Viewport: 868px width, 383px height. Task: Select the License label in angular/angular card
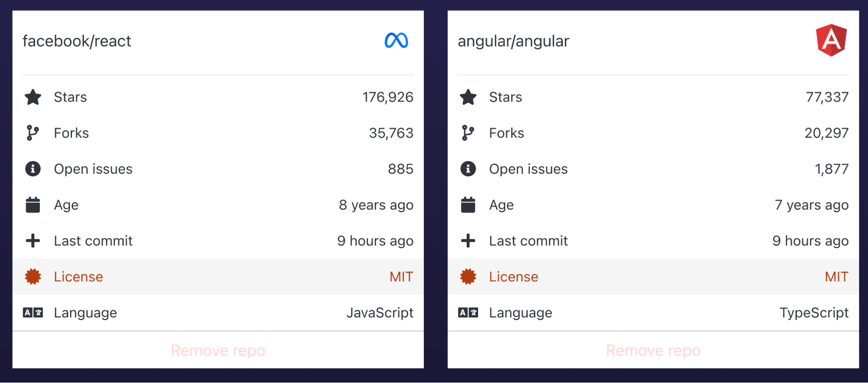(x=514, y=277)
